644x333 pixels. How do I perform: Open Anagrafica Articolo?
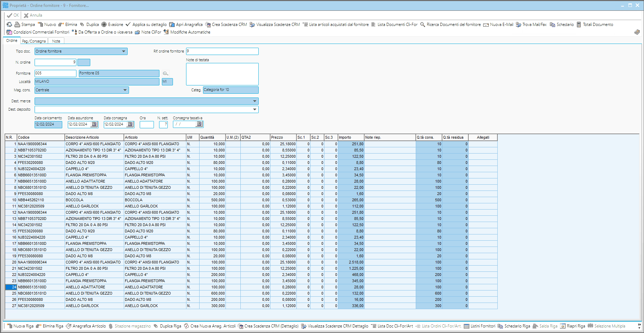pos(86,326)
